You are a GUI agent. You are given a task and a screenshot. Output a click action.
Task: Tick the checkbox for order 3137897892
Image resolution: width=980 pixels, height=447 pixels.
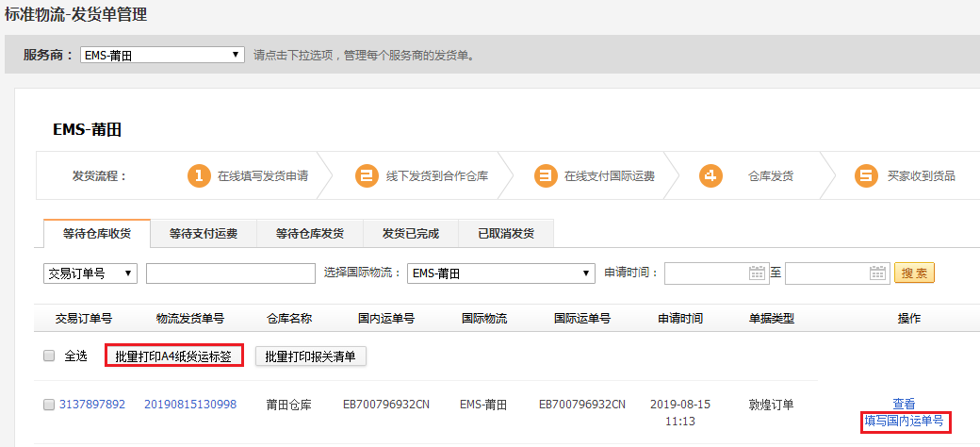(x=49, y=406)
